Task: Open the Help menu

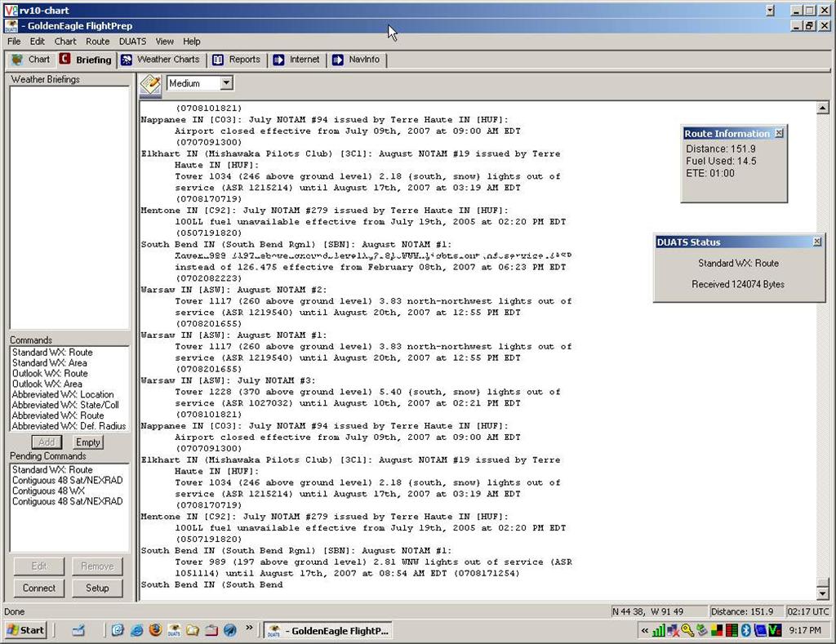Action: pos(191,41)
